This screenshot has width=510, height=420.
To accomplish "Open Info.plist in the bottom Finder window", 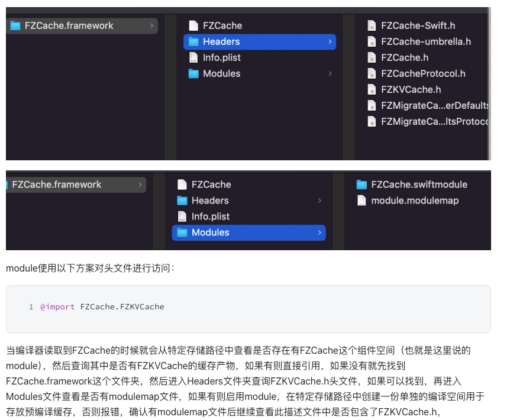I will pos(210,217).
